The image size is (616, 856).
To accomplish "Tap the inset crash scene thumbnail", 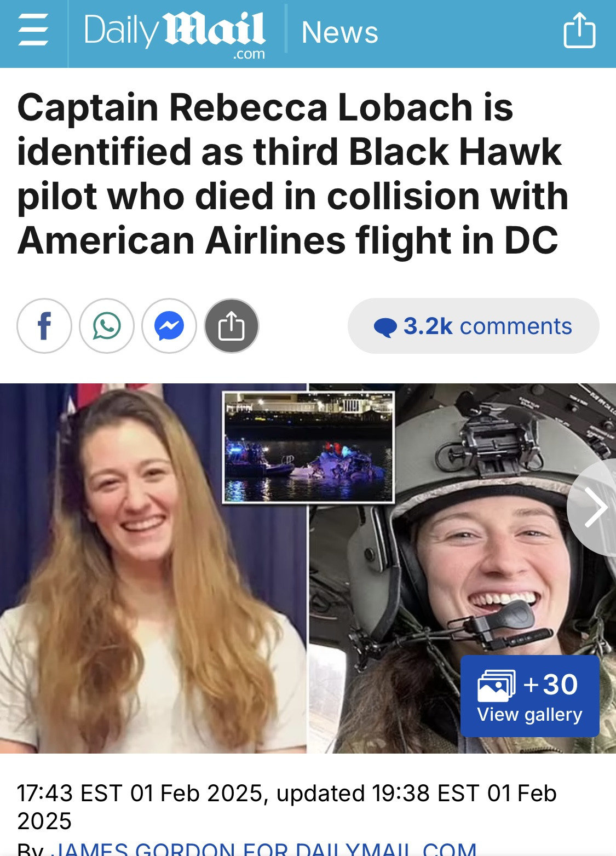I will pos(308,447).
